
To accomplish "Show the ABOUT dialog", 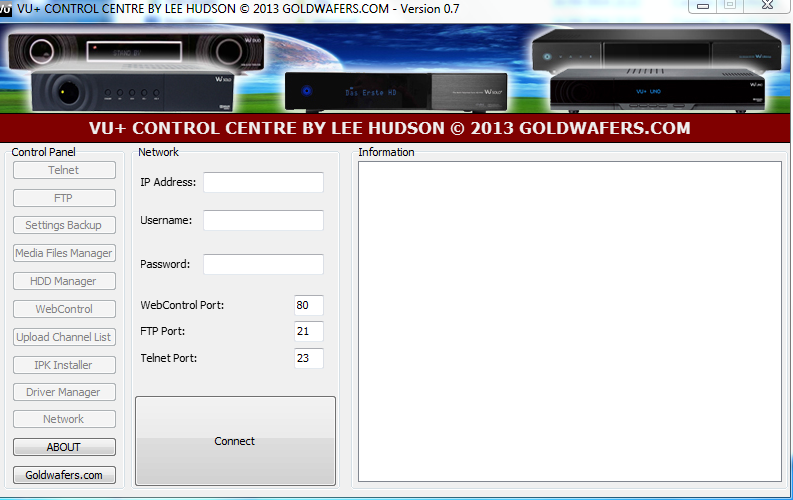I will coord(64,447).
